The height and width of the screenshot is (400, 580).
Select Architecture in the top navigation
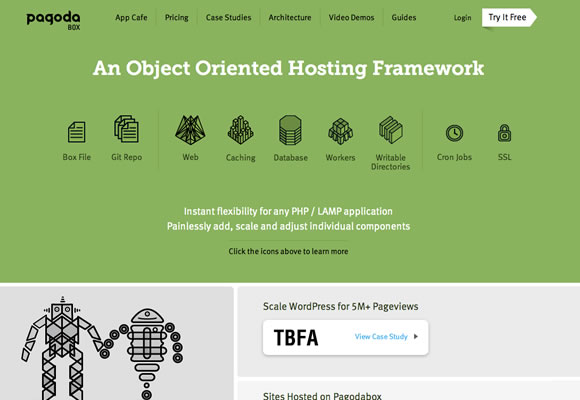pos(290,17)
